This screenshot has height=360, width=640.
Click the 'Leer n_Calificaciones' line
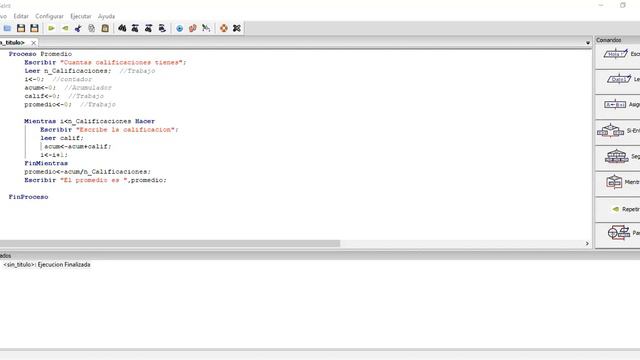click(67, 71)
